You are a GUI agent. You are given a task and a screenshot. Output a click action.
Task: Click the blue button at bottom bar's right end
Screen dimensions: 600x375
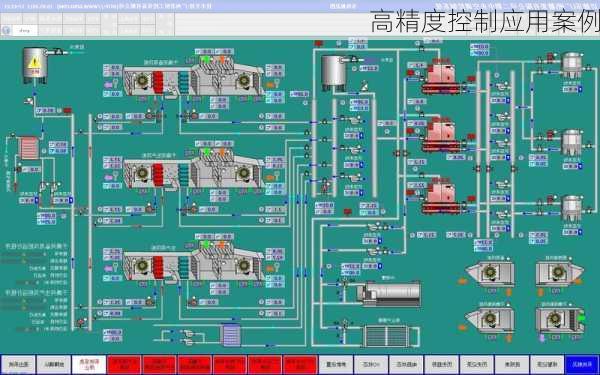(582, 365)
